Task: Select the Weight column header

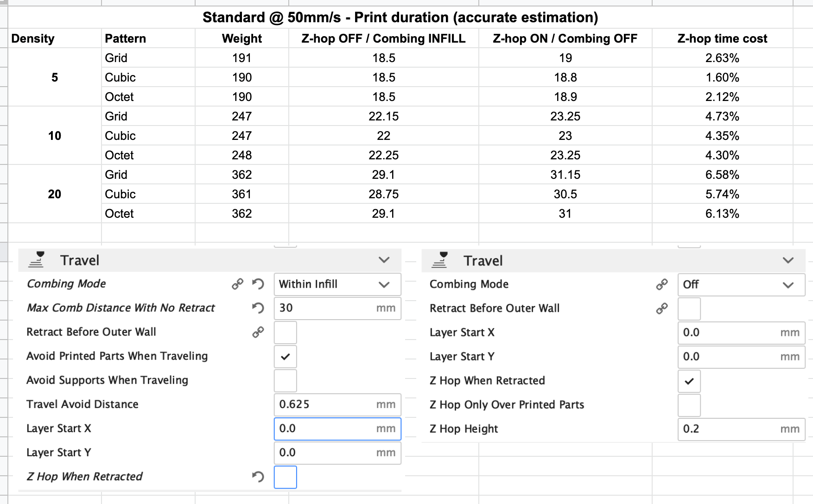Action: pyautogui.click(x=242, y=38)
